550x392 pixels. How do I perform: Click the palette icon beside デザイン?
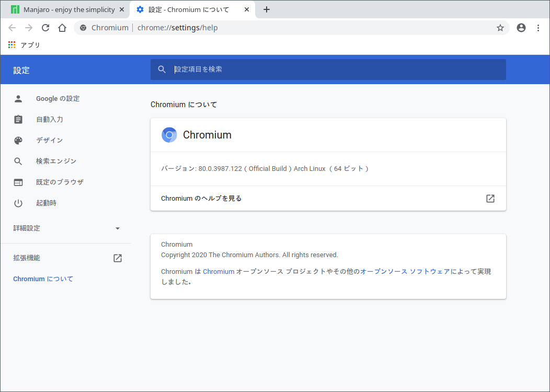tap(18, 140)
